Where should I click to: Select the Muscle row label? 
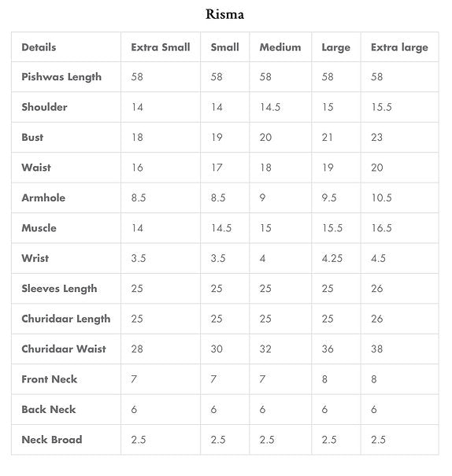click(39, 228)
